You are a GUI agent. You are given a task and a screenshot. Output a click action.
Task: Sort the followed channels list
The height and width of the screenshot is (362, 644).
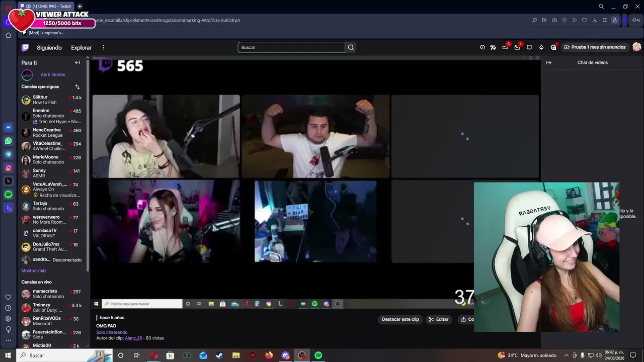(77, 87)
